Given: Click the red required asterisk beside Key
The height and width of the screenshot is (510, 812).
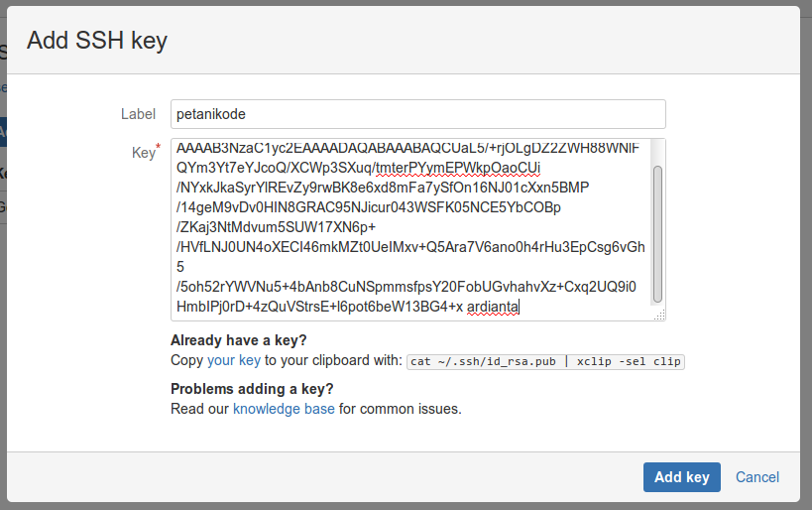Looking at the screenshot, I should coord(158,149).
